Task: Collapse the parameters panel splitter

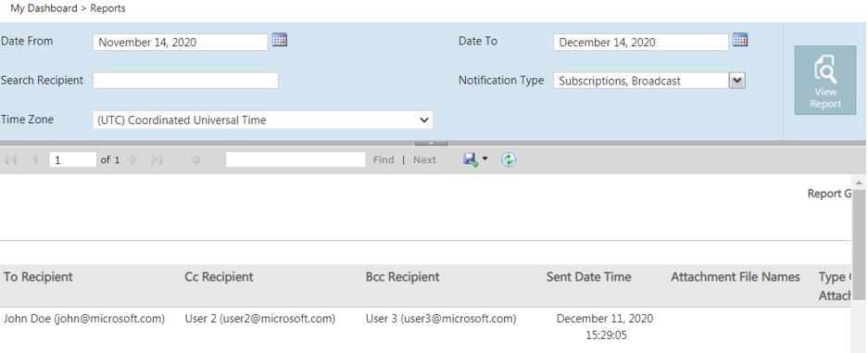Action: (x=430, y=143)
